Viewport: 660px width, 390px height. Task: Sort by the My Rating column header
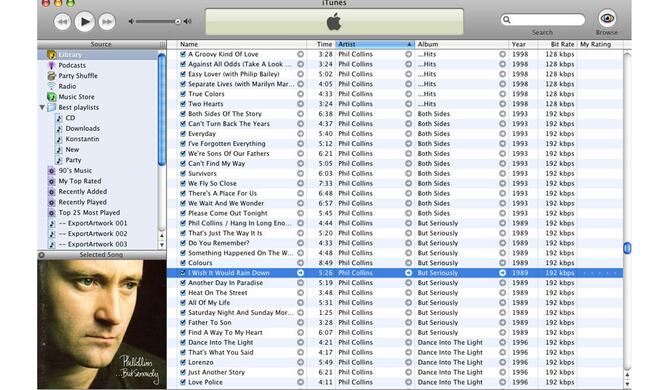[x=600, y=44]
